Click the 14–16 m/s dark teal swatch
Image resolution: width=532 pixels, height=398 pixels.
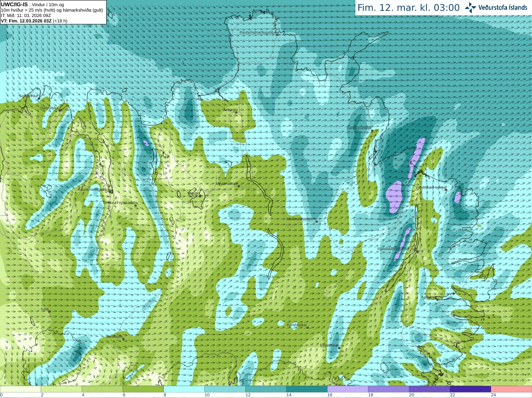tap(307, 389)
